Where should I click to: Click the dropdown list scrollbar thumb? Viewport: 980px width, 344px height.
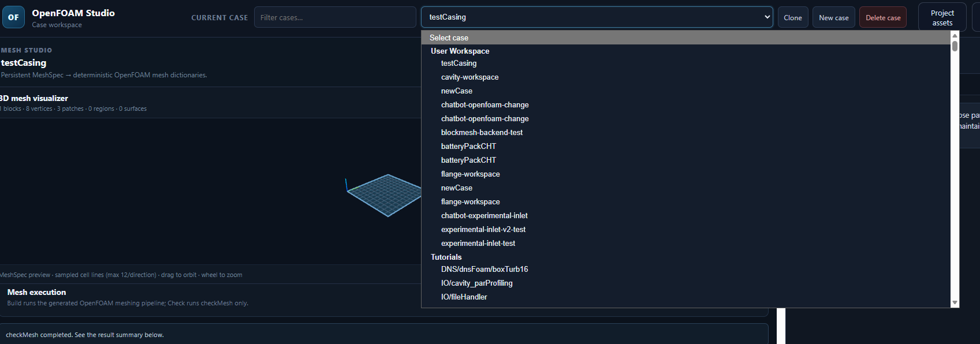click(x=955, y=46)
